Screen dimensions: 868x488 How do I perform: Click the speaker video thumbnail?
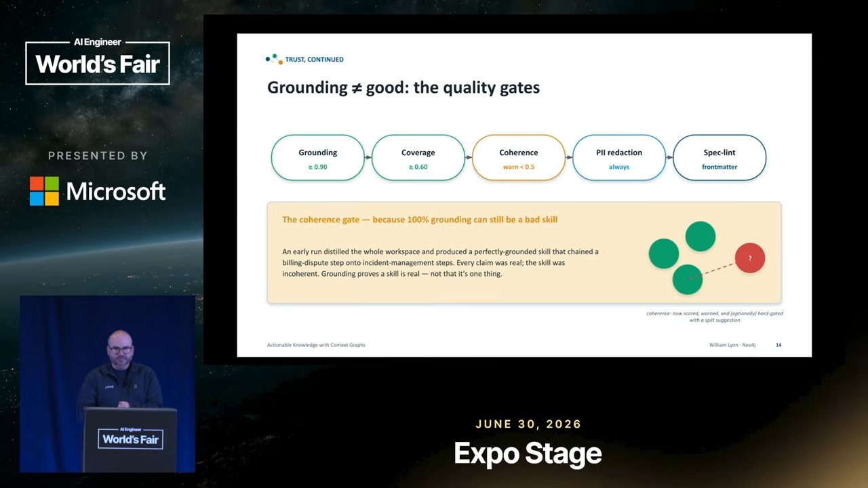(107, 384)
